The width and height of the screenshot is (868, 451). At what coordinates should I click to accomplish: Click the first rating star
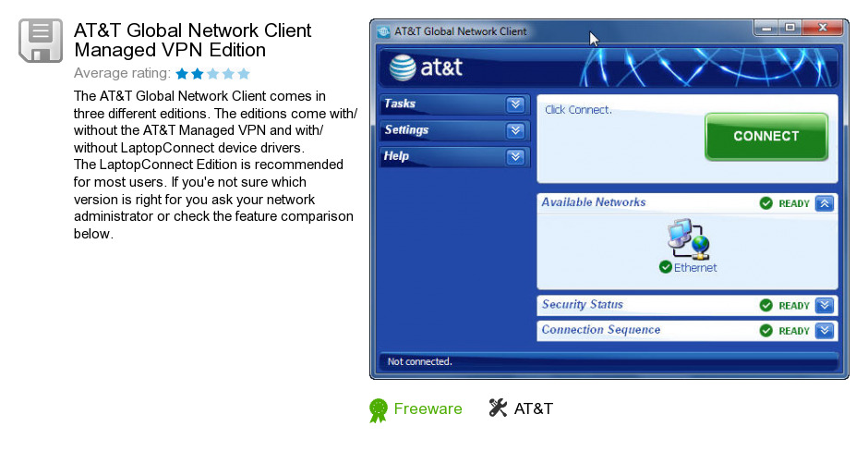tap(182, 74)
